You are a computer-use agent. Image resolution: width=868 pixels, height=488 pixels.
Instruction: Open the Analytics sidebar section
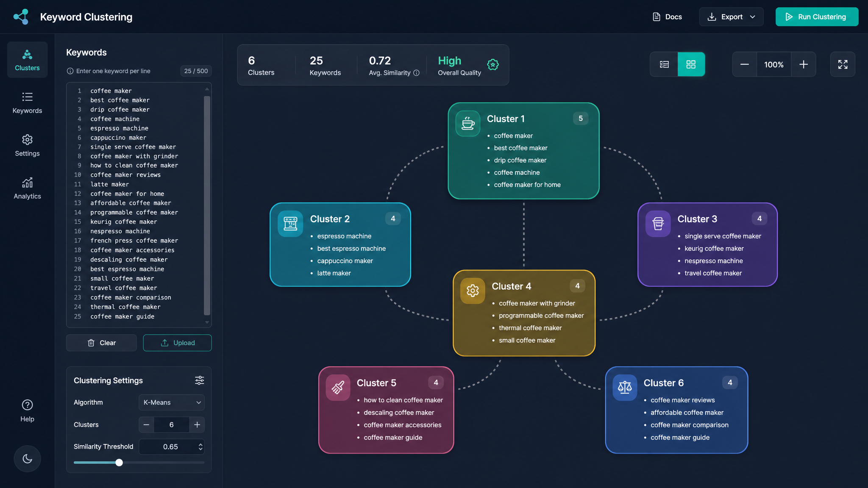pyautogui.click(x=27, y=188)
